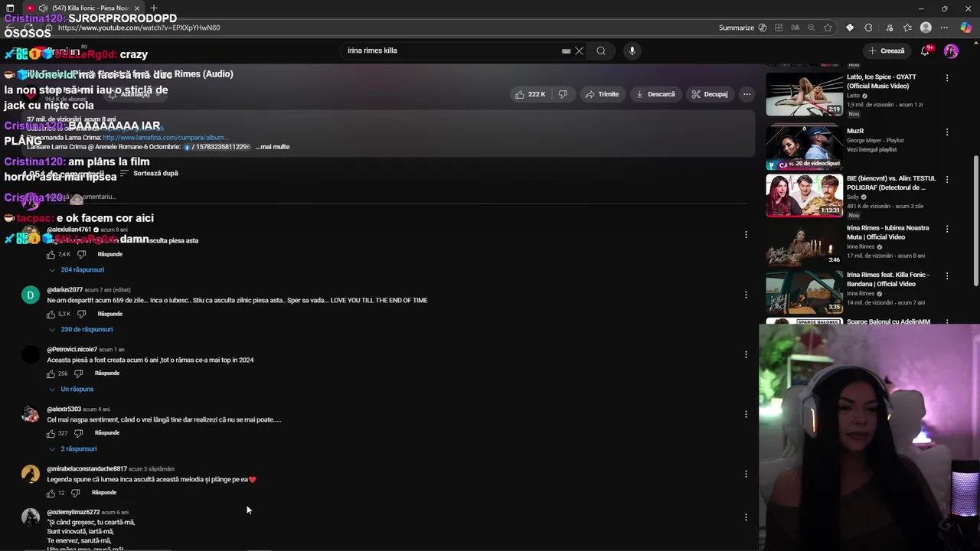Like darius2077's comment with 5,3 K likes
Image resolution: width=980 pixels, height=551 pixels.
[51, 314]
